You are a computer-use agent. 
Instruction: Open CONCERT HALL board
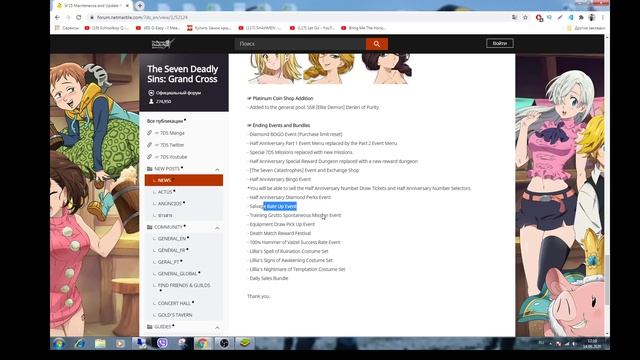click(x=174, y=303)
